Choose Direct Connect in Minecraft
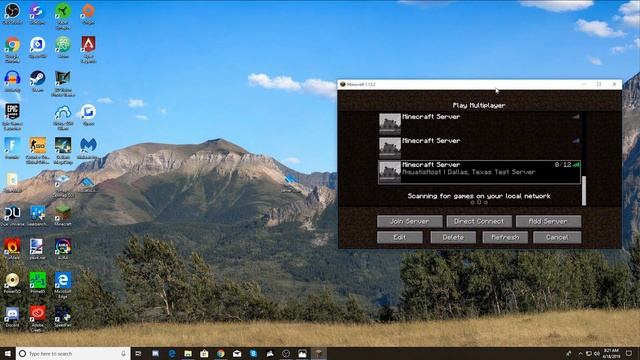Screen dimensions: 640x360 479,221
